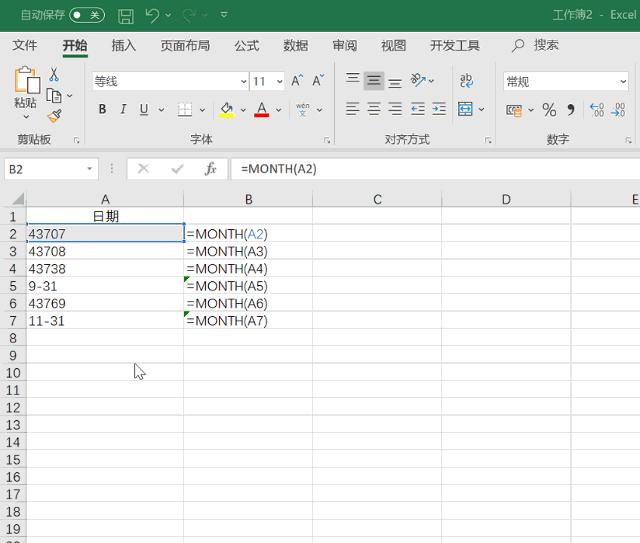Switch to the 插入 tab

click(123, 45)
